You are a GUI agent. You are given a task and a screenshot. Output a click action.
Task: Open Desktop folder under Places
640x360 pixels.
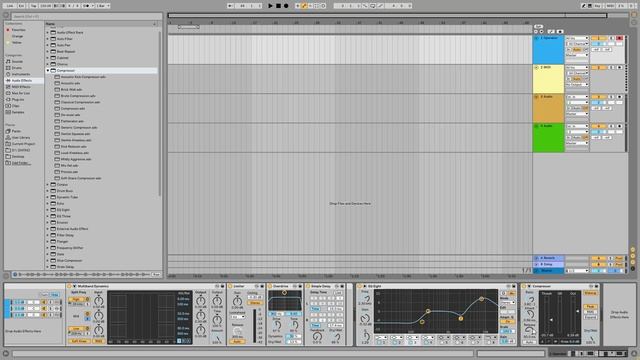pyautogui.click(x=18, y=156)
